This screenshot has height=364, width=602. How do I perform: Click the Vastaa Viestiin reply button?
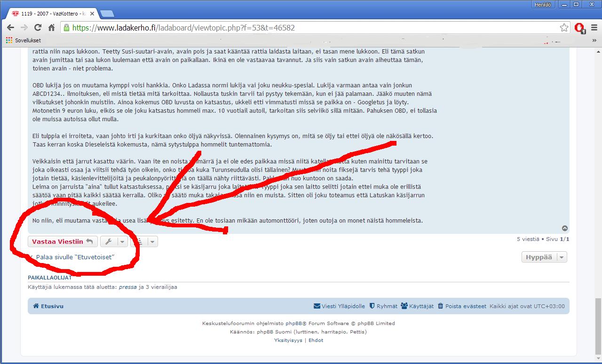(x=63, y=242)
